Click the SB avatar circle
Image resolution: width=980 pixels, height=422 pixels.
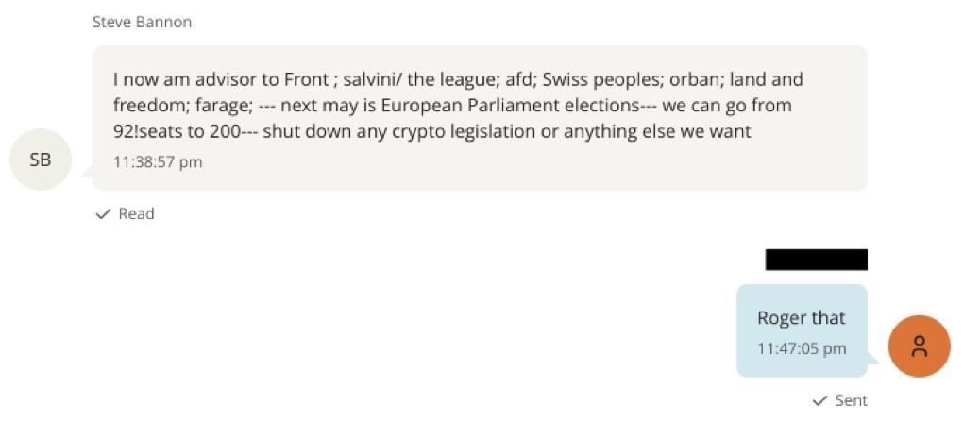(41, 160)
